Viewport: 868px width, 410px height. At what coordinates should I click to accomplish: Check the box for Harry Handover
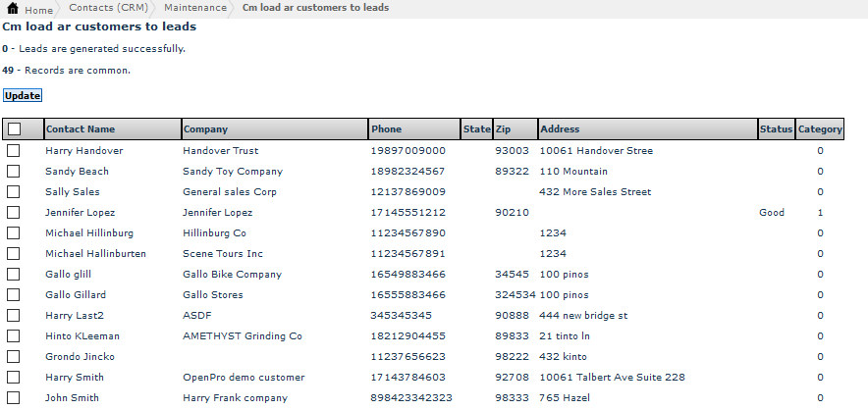tap(14, 151)
